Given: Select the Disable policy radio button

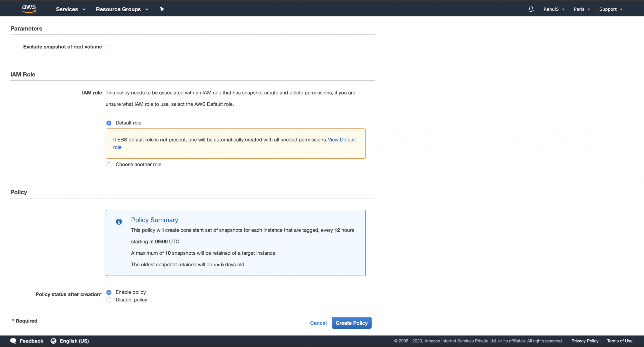Looking at the screenshot, I should tap(109, 300).
